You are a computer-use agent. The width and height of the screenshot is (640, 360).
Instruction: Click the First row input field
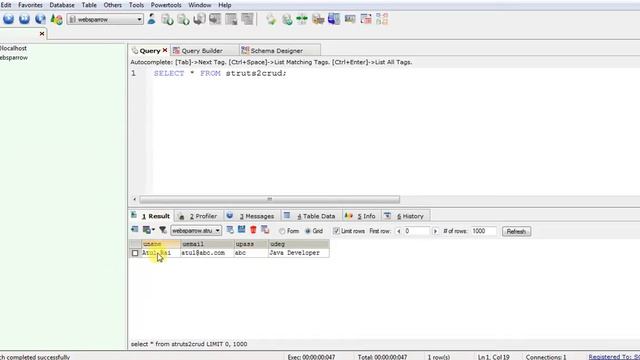(417, 231)
